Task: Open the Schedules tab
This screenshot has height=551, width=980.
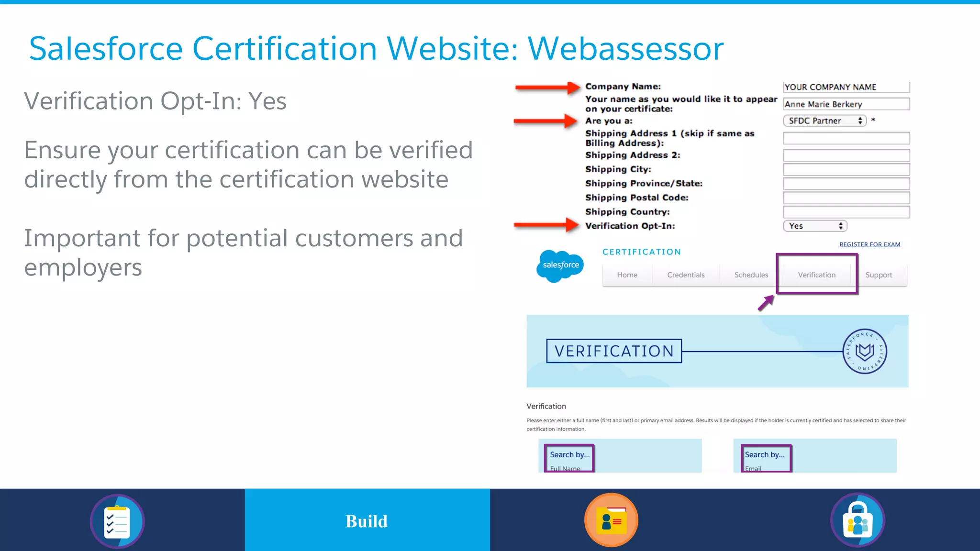Action: click(x=751, y=275)
